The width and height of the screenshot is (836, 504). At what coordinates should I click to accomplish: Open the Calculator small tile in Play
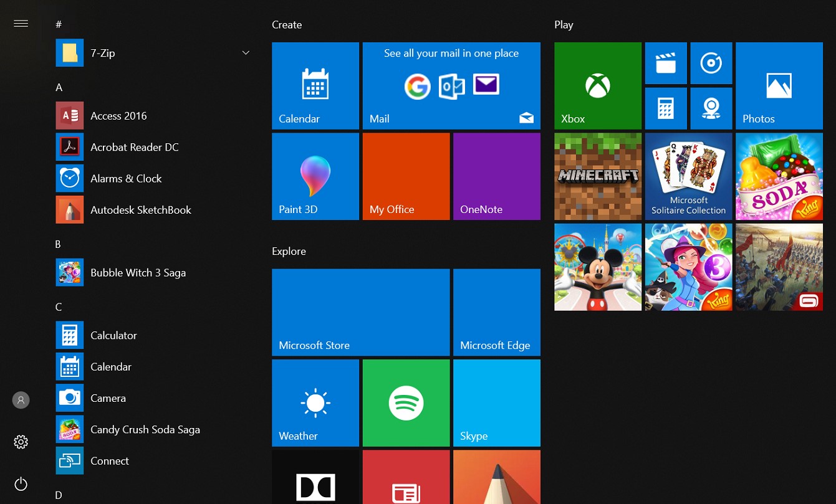(666, 108)
